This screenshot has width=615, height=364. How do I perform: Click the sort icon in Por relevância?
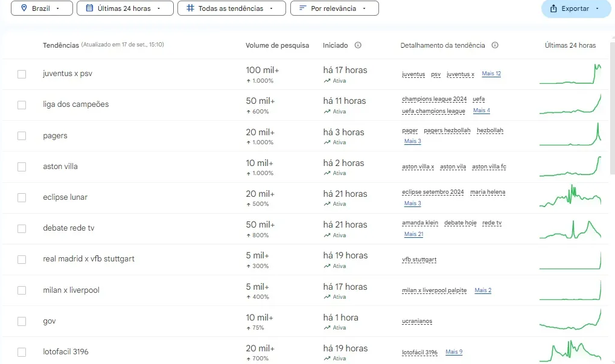pos(303,8)
